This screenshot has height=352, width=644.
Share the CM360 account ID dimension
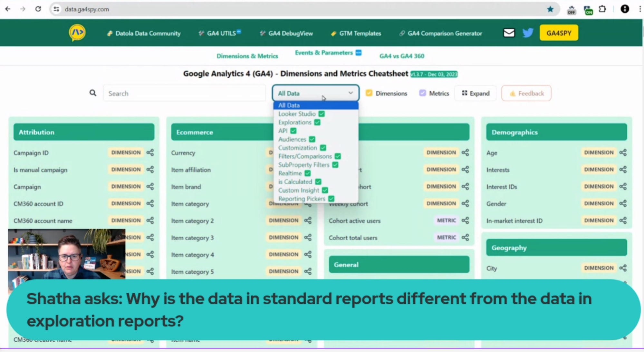click(x=150, y=203)
